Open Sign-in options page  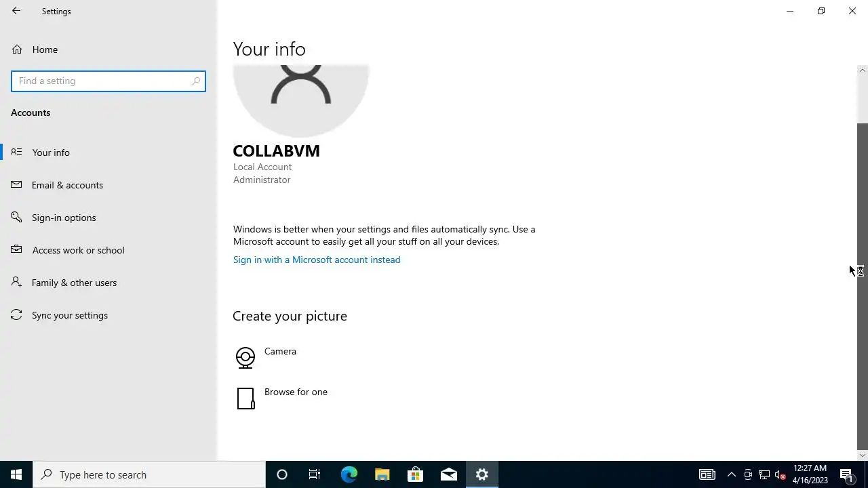pos(108,218)
